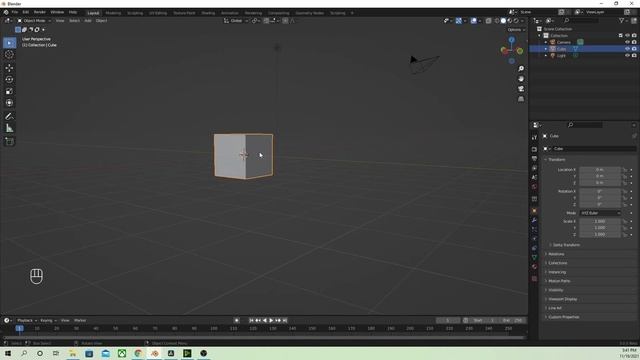Open the Object Mode dropdown
The width and height of the screenshot is (640, 360).
[34, 21]
